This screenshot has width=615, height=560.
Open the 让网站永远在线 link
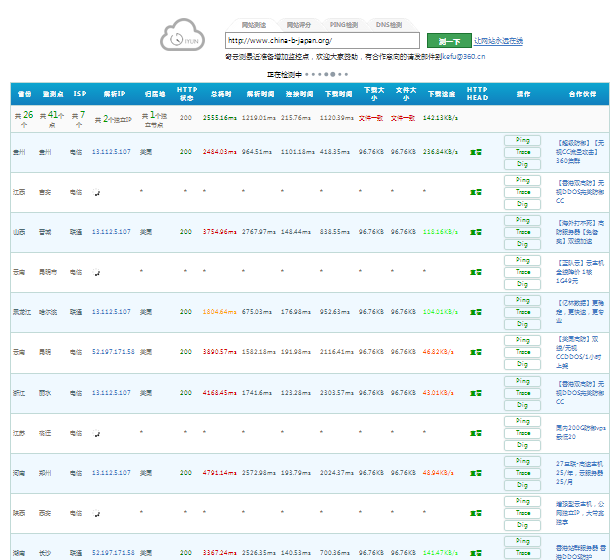click(498, 41)
